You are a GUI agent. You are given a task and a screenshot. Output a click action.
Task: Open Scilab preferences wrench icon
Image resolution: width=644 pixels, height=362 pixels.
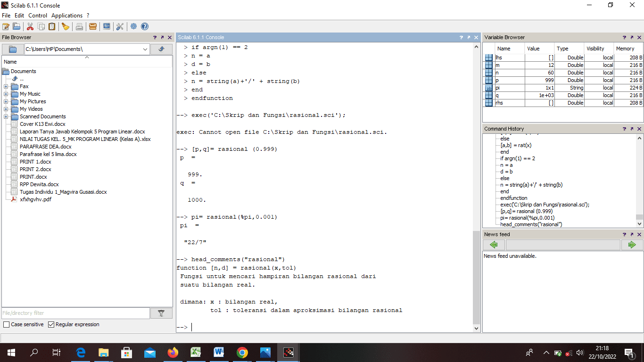pyautogui.click(x=120, y=26)
